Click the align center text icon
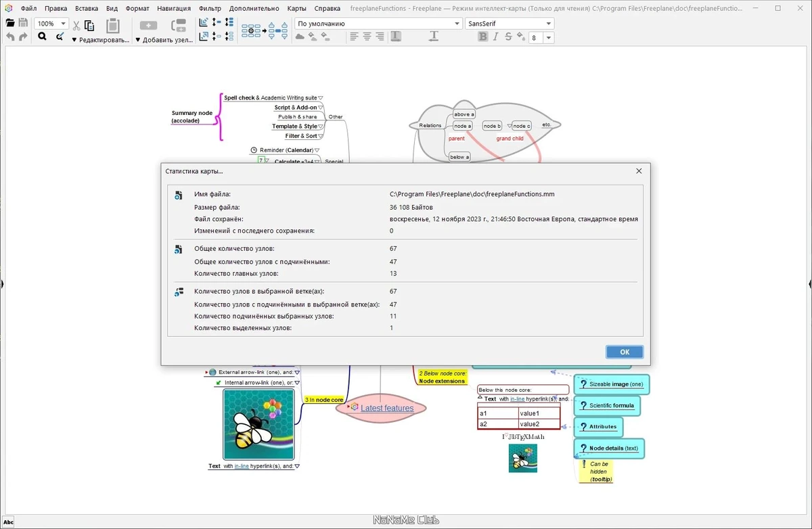Viewport: 812px width, 529px height. [367, 37]
